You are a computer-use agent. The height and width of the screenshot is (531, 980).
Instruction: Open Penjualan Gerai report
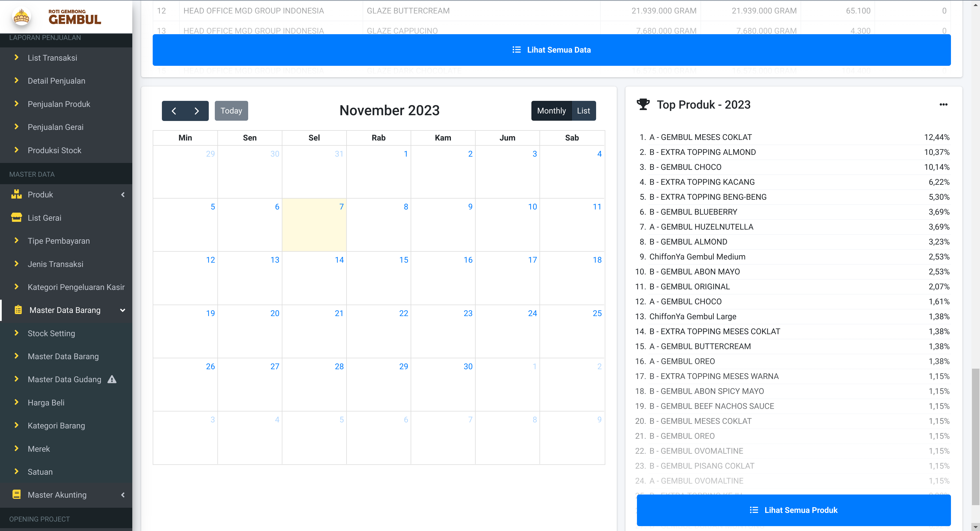click(x=55, y=127)
